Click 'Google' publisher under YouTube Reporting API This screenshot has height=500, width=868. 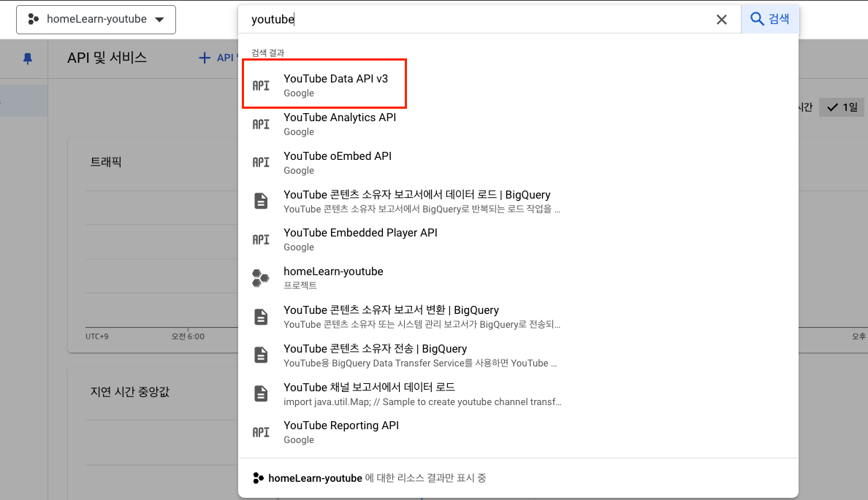pos(299,440)
